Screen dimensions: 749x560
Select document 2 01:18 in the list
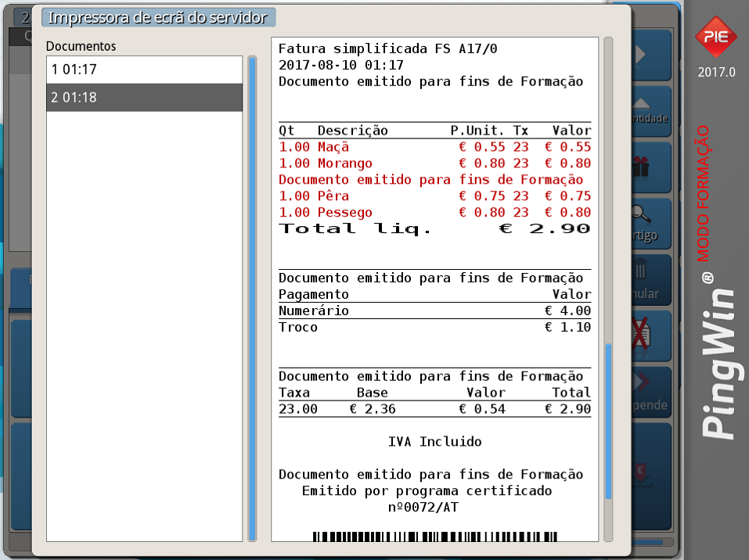point(144,98)
